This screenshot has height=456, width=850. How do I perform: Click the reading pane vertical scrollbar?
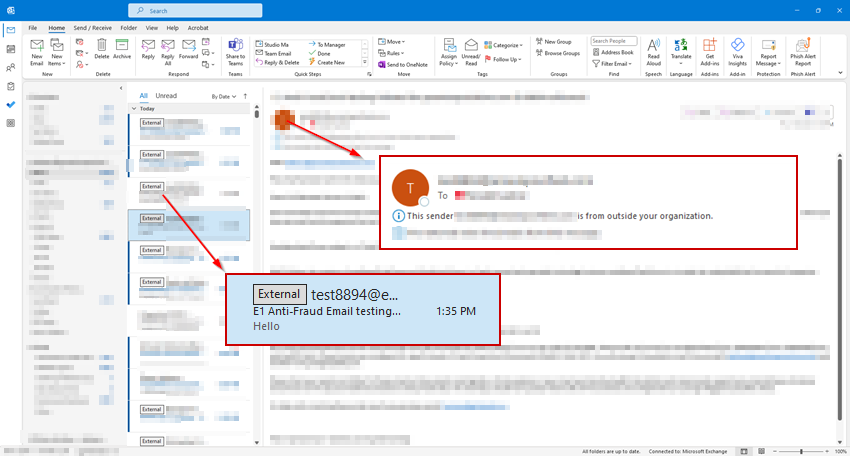click(x=840, y=290)
